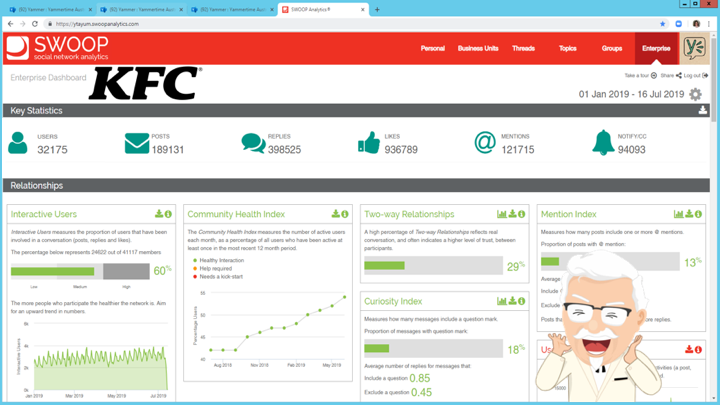Click the SWOOP logo
This screenshot has width=720, height=405.
[57, 48]
